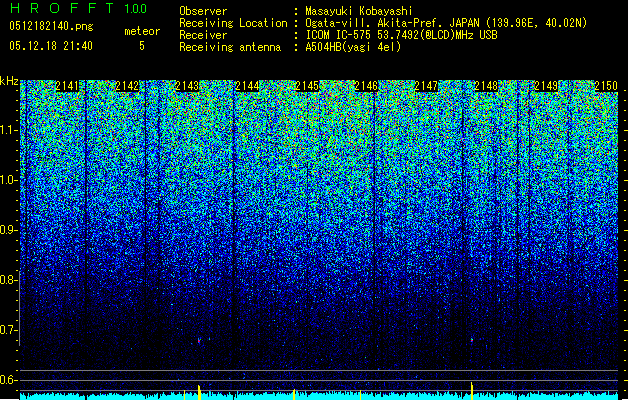The image size is (629, 400).
Task: Click the 2150 time marker
Action: tap(606, 86)
